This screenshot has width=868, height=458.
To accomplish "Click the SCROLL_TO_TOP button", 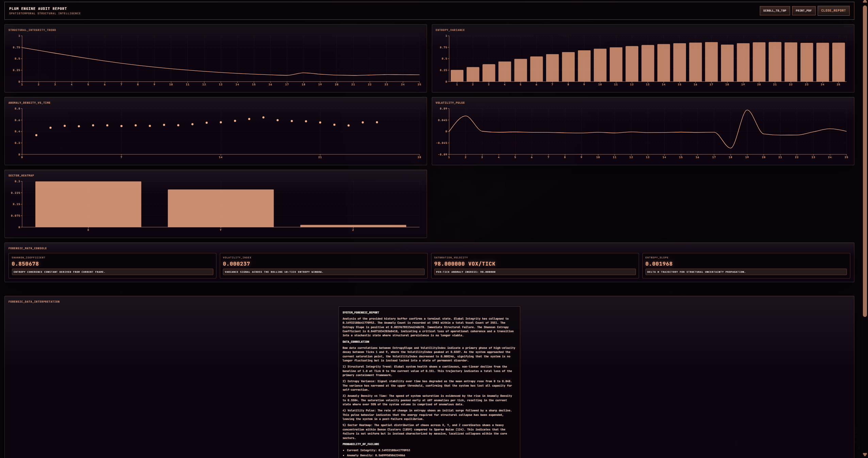I will click(774, 11).
